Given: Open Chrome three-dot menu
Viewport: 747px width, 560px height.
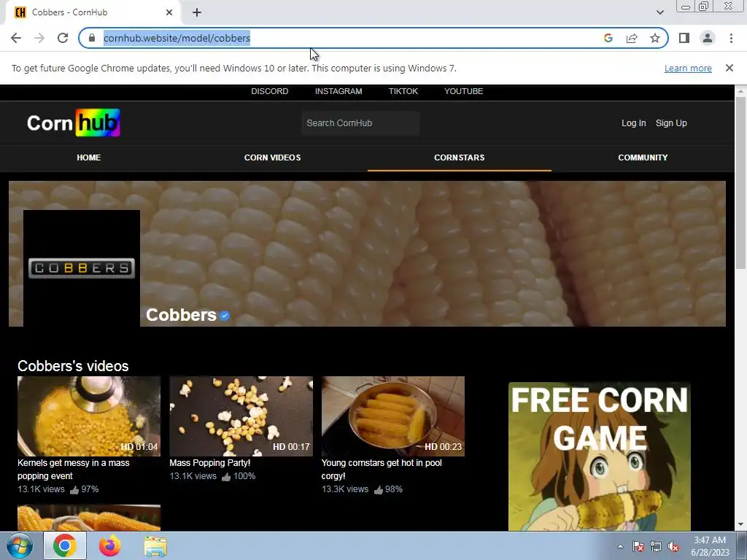Looking at the screenshot, I should tap(731, 38).
